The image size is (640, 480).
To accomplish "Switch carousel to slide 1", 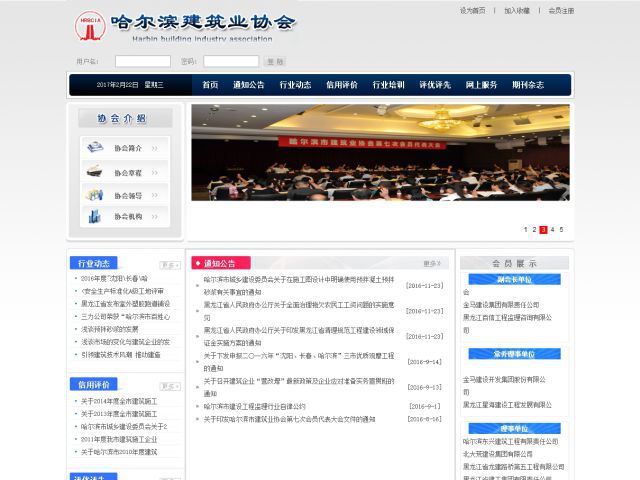I will tap(526, 230).
